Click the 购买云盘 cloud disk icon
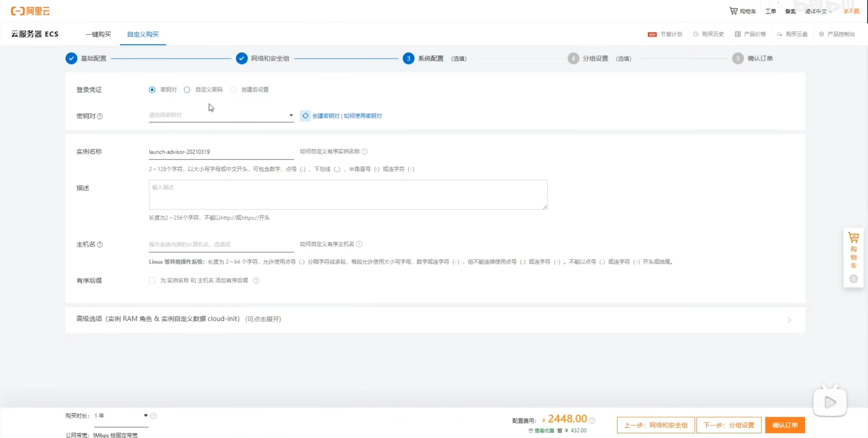 pyautogui.click(x=780, y=34)
